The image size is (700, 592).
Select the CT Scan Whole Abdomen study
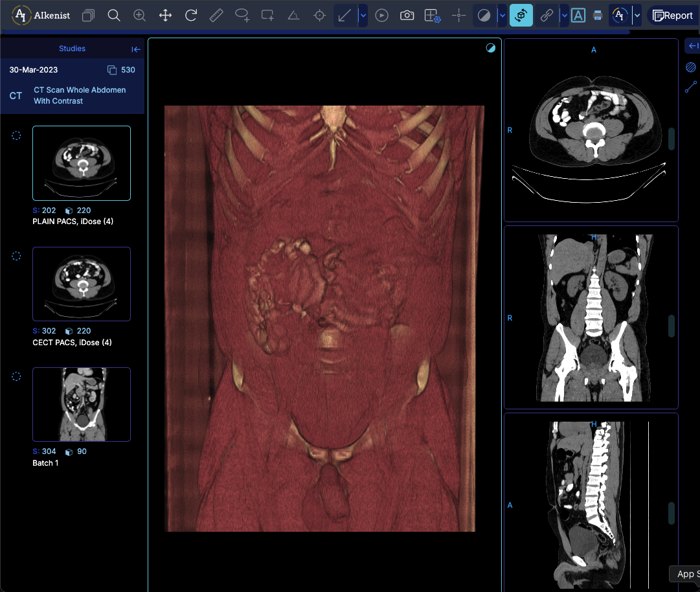pos(80,95)
